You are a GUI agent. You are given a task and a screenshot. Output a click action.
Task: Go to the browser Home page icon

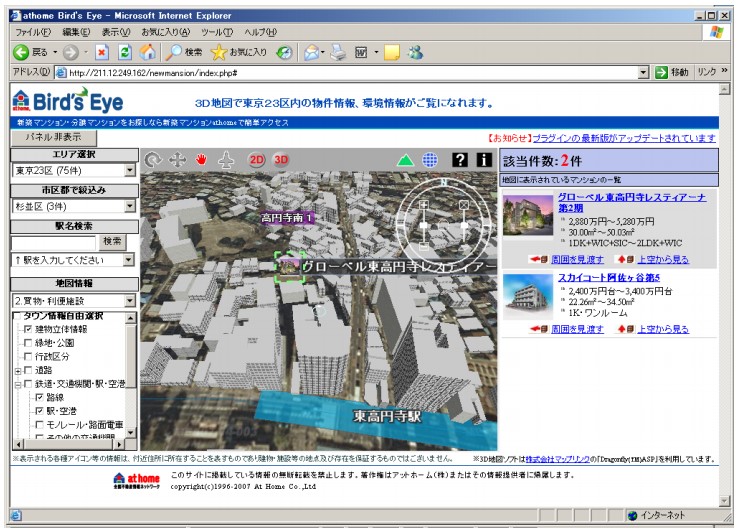148,52
